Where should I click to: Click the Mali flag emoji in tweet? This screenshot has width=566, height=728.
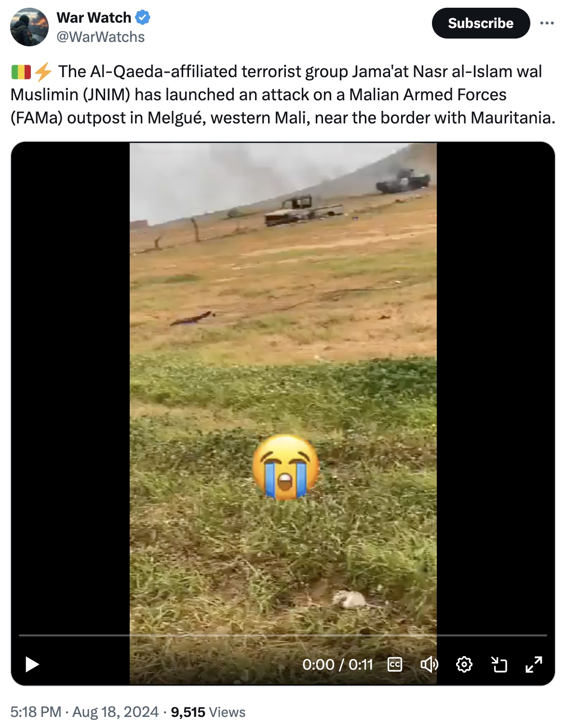point(21,72)
